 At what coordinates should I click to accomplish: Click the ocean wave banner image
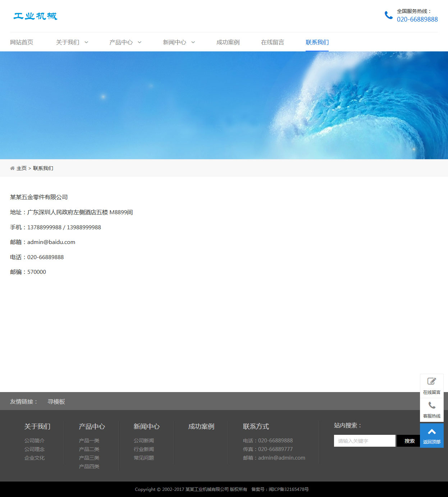[224, 105]
